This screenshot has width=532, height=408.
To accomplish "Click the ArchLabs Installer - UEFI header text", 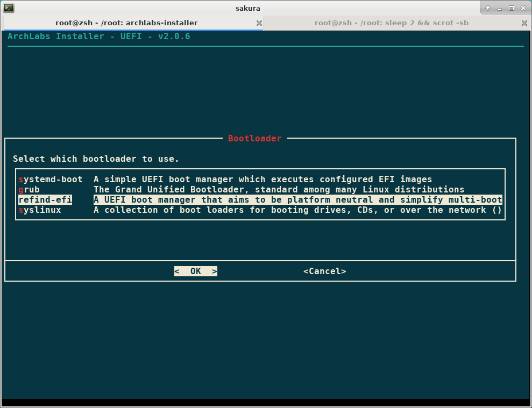I will (x=99, y=37).
